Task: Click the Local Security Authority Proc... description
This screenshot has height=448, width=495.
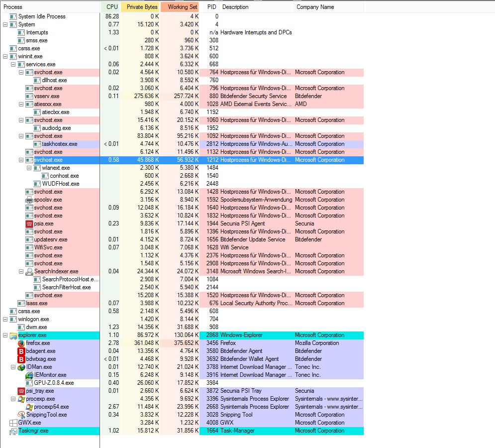Action: click(x=255, y=303)
